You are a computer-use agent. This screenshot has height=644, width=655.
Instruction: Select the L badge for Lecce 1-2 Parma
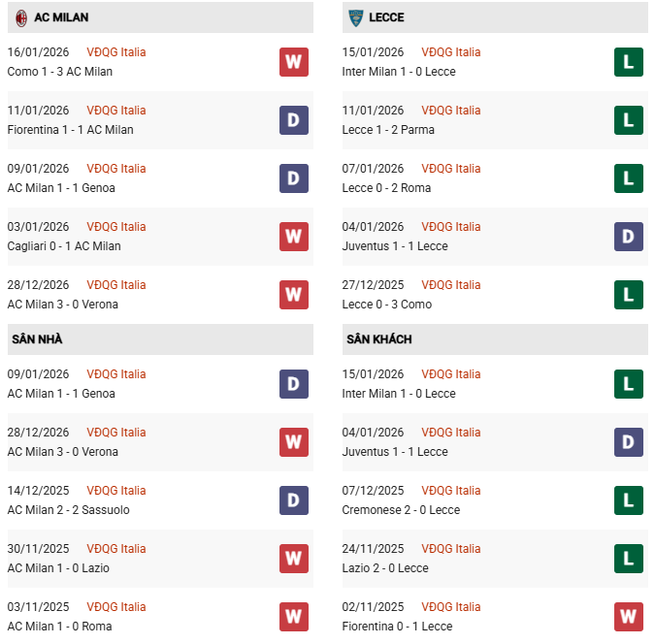629,120
